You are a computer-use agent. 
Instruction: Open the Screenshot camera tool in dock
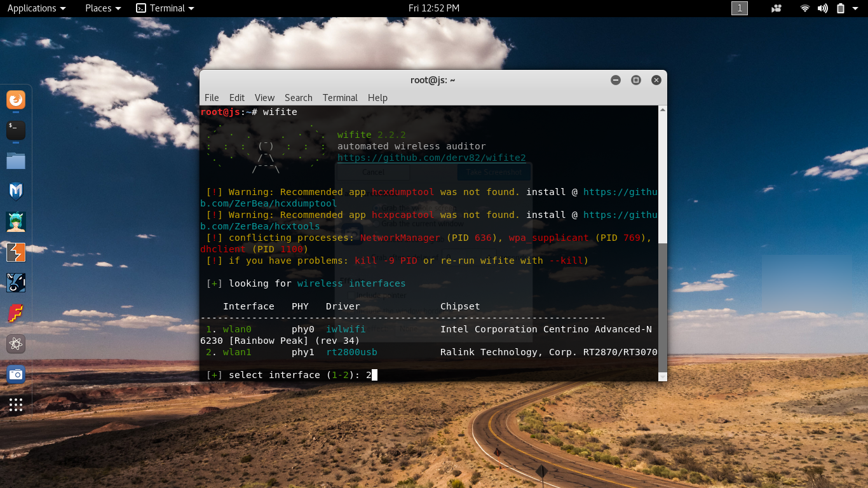pyautogui.click(x=16, y=374)
